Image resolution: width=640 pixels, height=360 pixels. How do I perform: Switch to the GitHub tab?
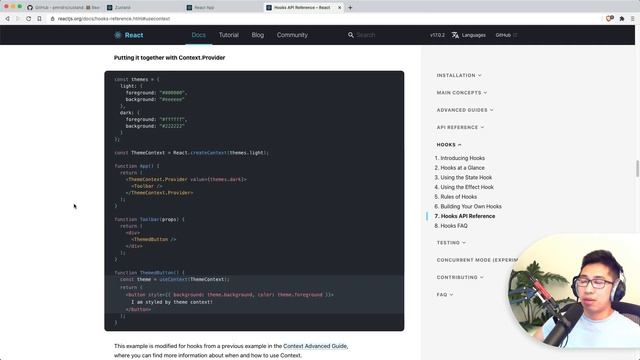(63, 7)
